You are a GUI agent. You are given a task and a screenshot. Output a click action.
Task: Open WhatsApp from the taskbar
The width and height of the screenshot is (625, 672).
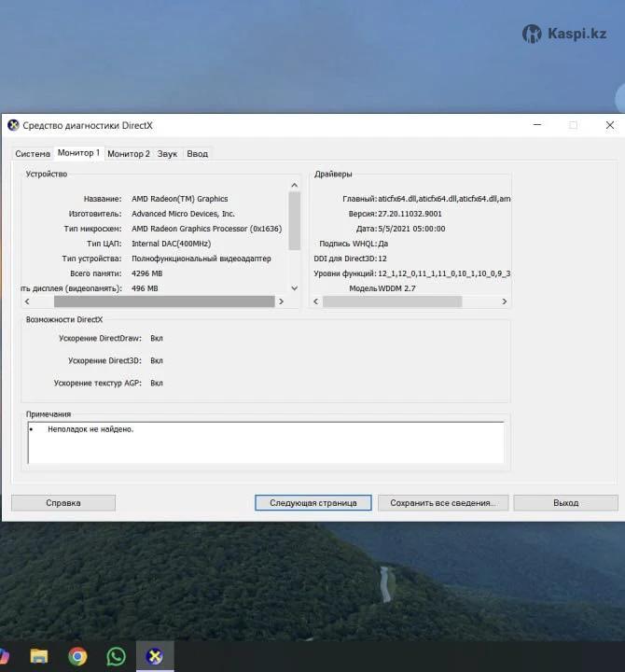coord(116,656)
